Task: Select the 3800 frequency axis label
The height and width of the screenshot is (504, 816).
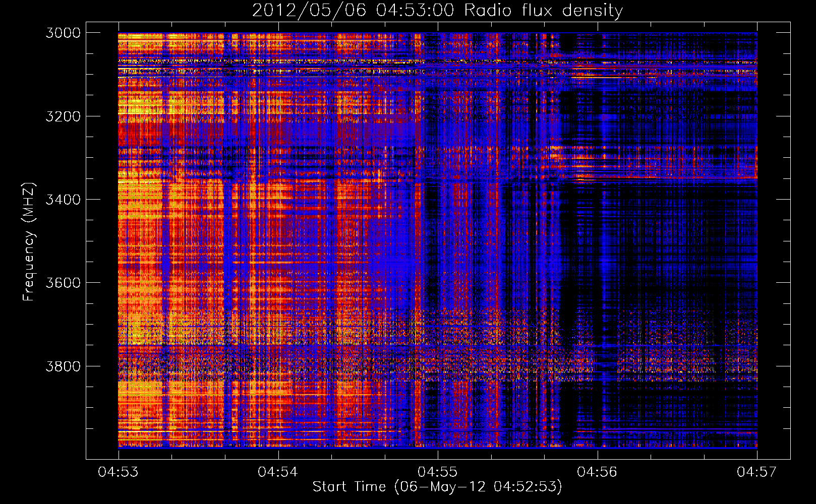Action: tap(63, 366)
